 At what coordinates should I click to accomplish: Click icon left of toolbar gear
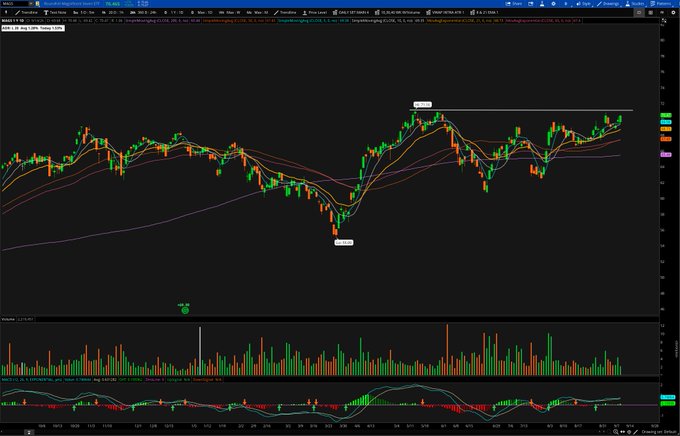point(662,13)
